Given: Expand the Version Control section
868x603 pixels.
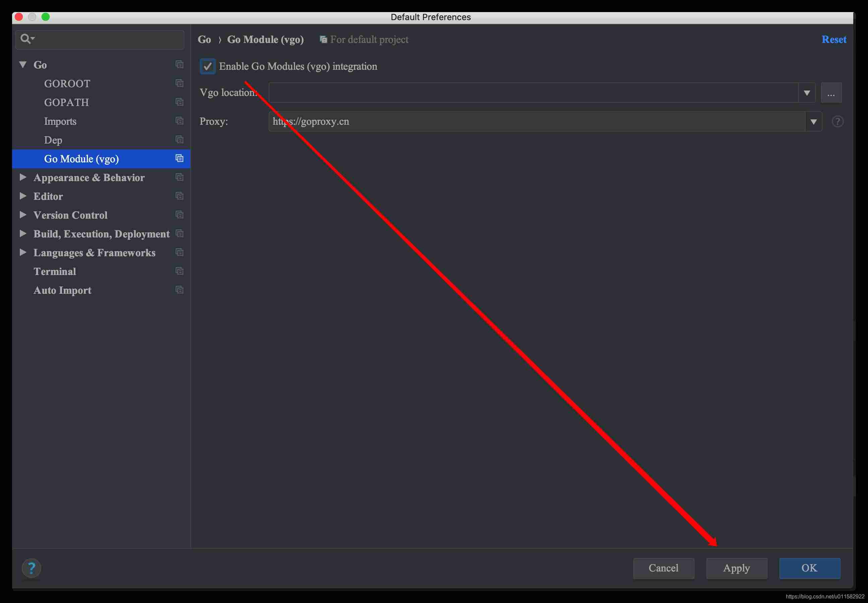Looking at the screenshot, I should (23, 215).
